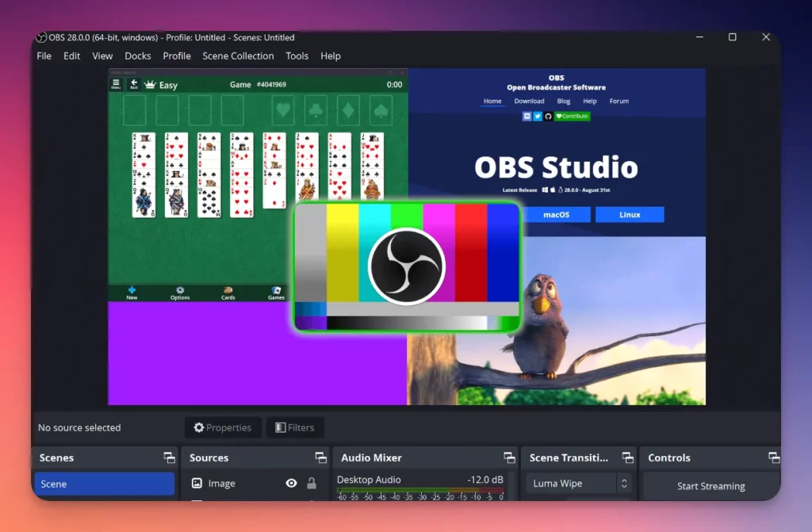
Task: Hide the Image source with the eye toggle
Action: [x=291, y=483]
